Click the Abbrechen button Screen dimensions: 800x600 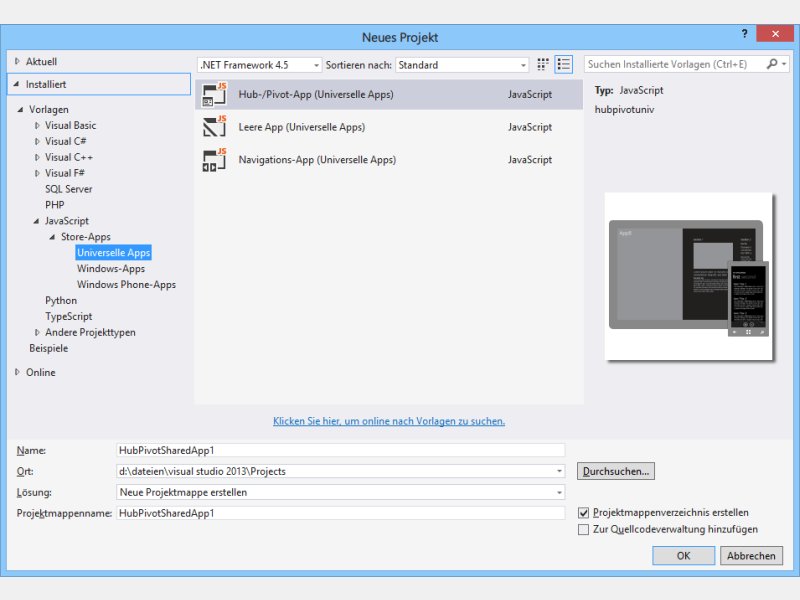click(751, 556)
